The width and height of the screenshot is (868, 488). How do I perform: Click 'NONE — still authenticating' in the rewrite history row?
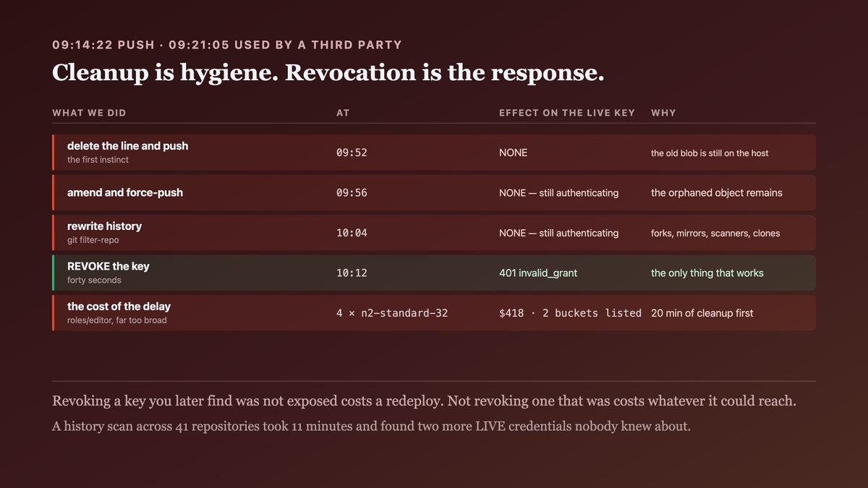[x=558, y=233]
